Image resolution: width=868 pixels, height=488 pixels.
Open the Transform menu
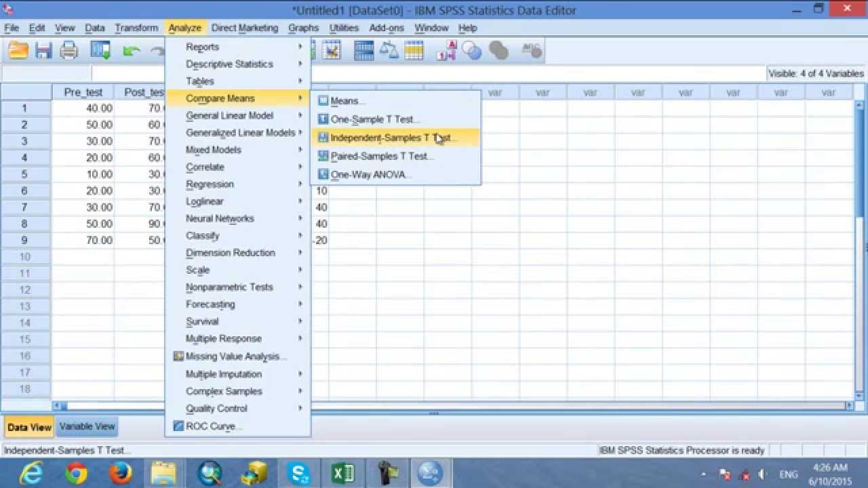click(x=136, y=28)
